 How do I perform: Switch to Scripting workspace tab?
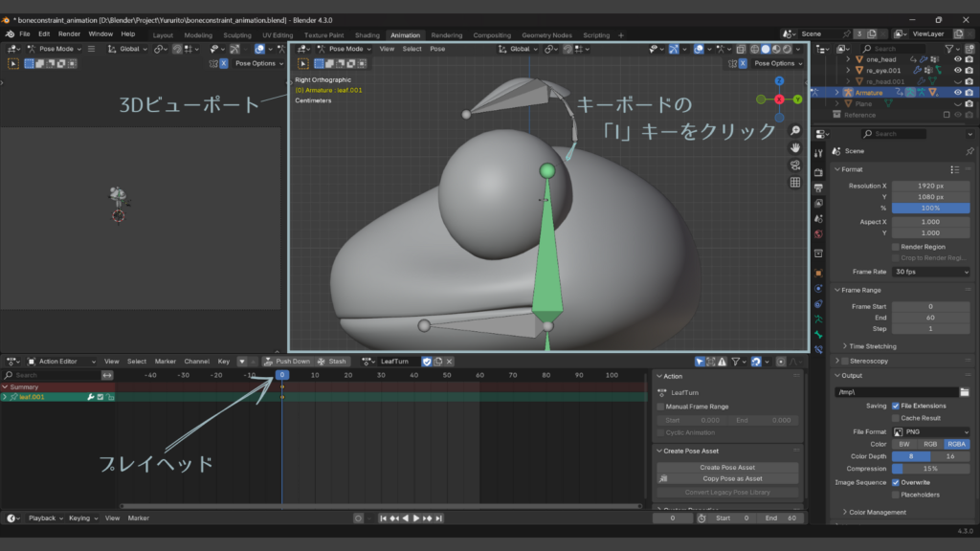coord(596,35)
